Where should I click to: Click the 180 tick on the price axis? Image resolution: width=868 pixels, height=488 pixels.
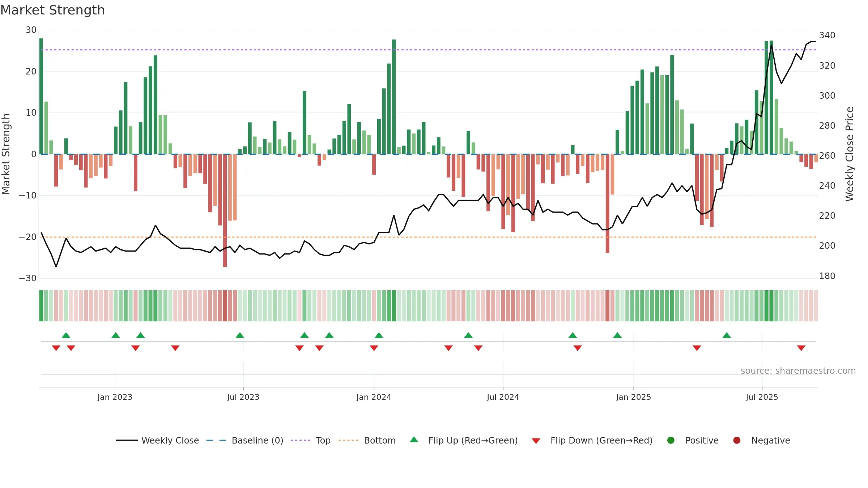tap(827, 276)
